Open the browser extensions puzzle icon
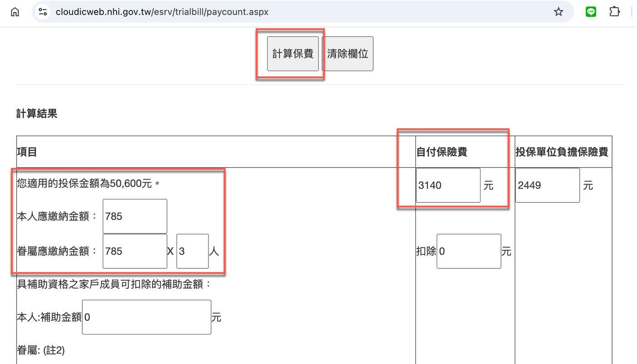Viewport: 637px width, 364px height. [614, 11]
